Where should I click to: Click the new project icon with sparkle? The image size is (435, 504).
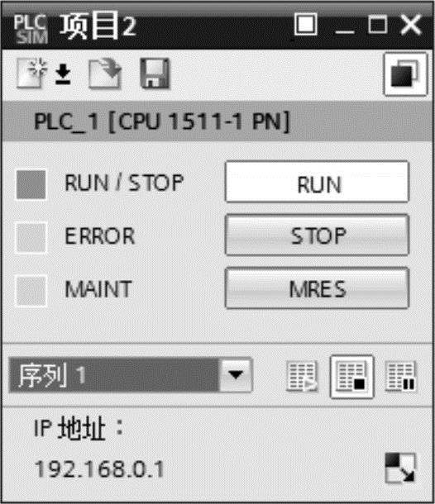point(32,73)
